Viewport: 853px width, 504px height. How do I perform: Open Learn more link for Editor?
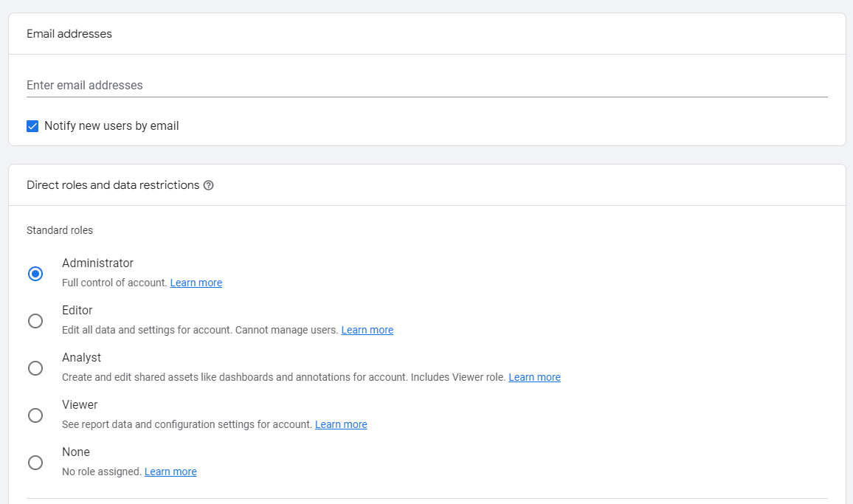367,331
